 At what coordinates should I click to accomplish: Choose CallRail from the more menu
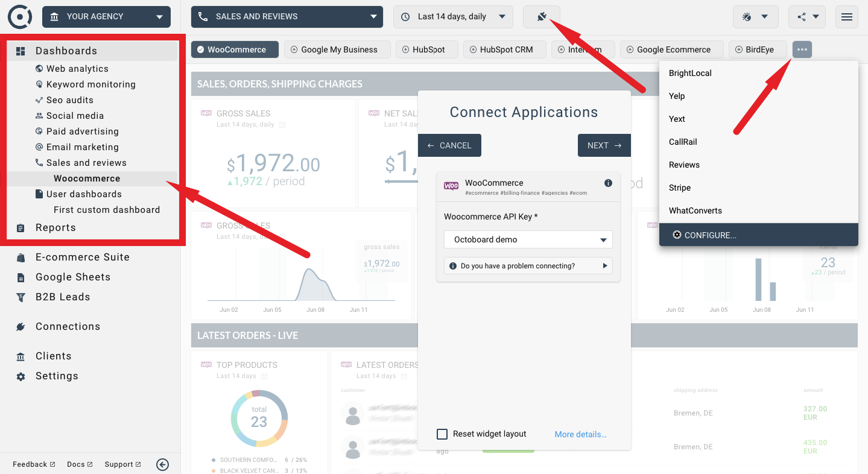(758, 142)
